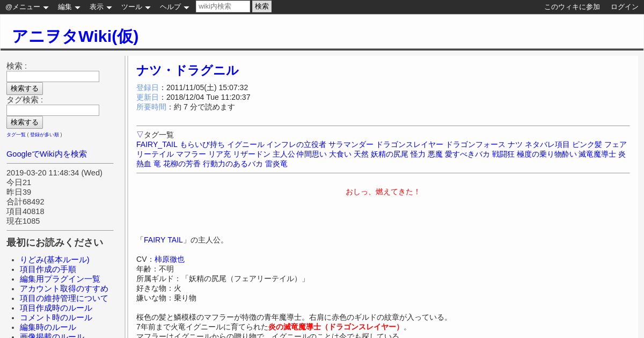Screen dimensions: 644x338
Task: Open コメント時のルール link
Action: [x=56, y=318]
